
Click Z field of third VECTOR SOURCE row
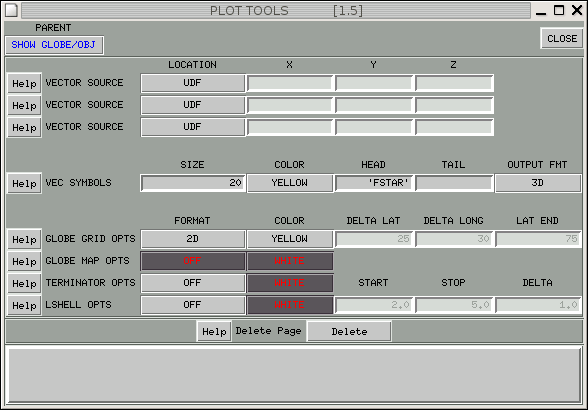[x=454, y=127]
